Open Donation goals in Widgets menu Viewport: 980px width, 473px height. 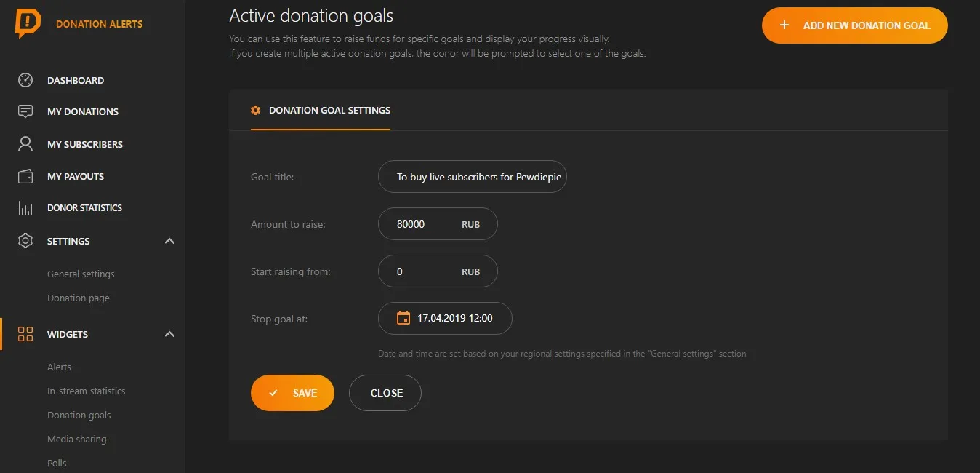point(79,415)
